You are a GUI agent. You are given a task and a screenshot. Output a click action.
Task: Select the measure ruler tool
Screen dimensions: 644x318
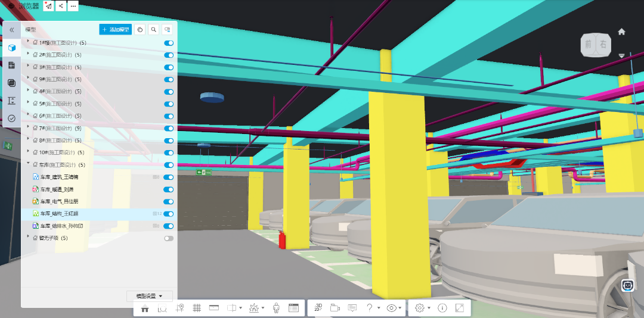(x=214, y=308)
